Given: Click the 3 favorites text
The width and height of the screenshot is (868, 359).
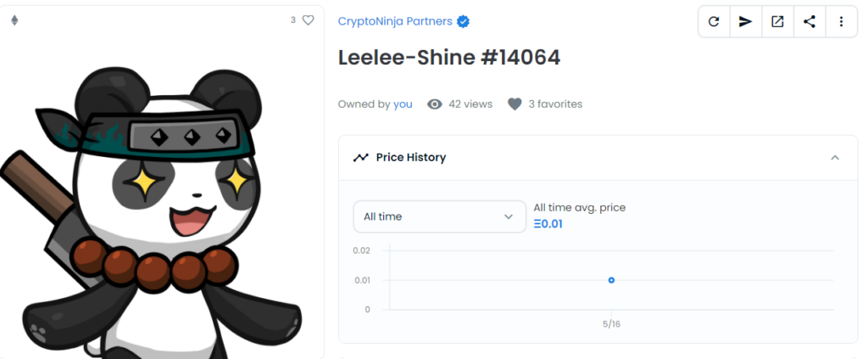Looking at the screenshot, I should [555, 104].
